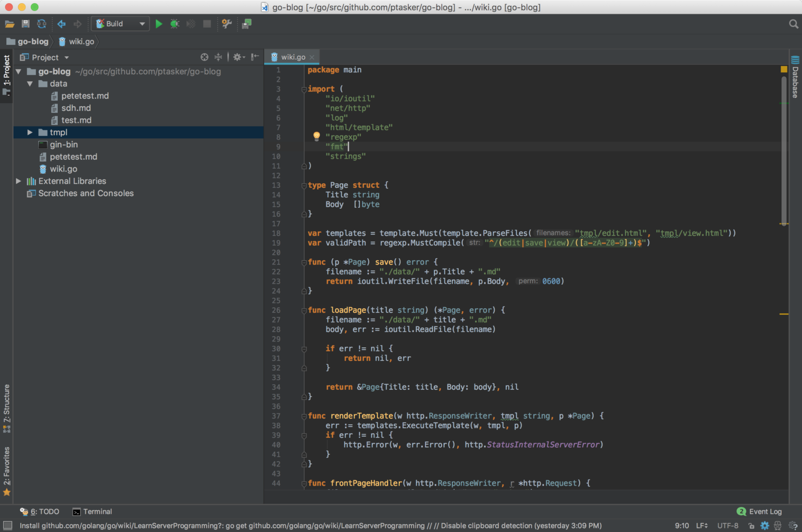The image size is (802, 532).
Task: Click the frontPageHandler function name
Action: coord(366,483)
